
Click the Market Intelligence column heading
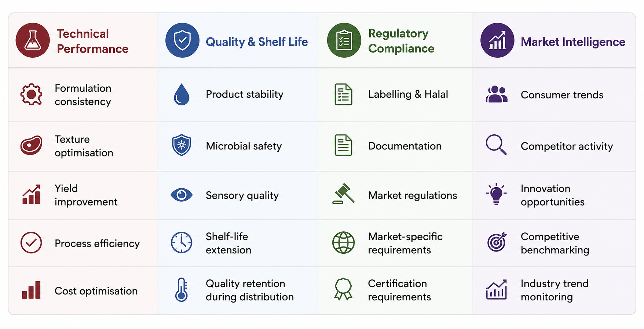573,42
